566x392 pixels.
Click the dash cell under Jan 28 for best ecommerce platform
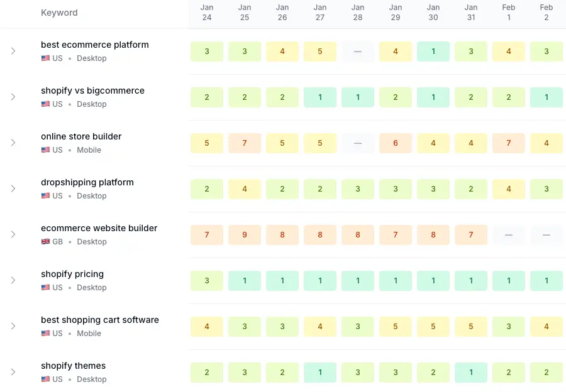tap(358, 52)
